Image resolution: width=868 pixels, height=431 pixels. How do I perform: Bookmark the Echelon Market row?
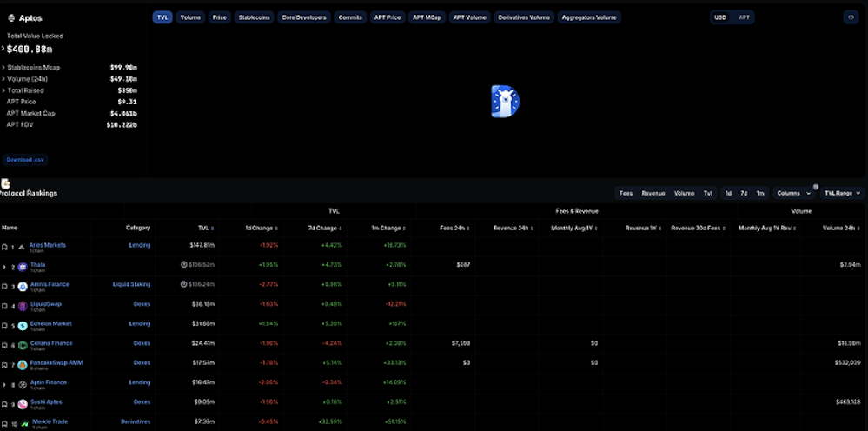4,326
